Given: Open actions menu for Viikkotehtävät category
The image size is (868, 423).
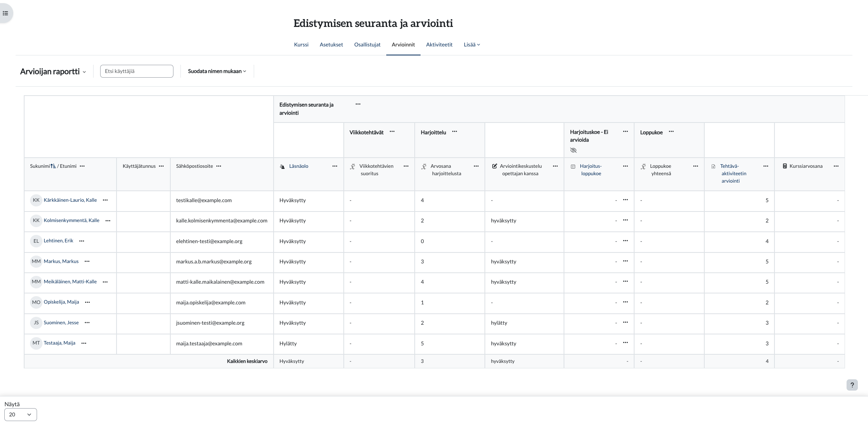Looking at the screenshot, I should 392,132.
